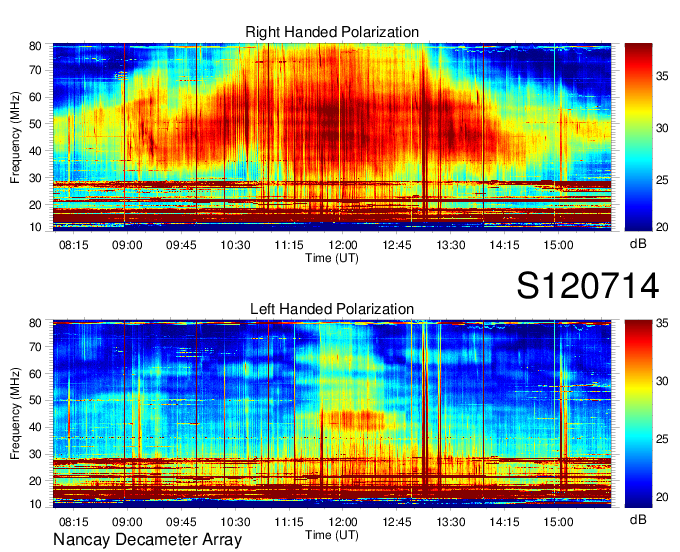Screen dimensions: 680x552
Task: Click the 09:00 tick on the upper time axis
Action: (x=127, y=245)
